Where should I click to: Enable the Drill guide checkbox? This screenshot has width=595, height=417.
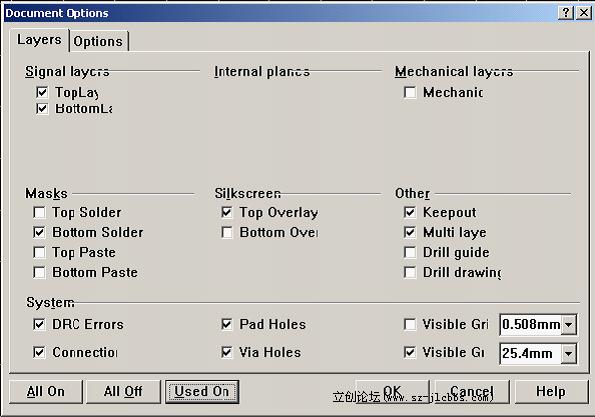[410, 252]
